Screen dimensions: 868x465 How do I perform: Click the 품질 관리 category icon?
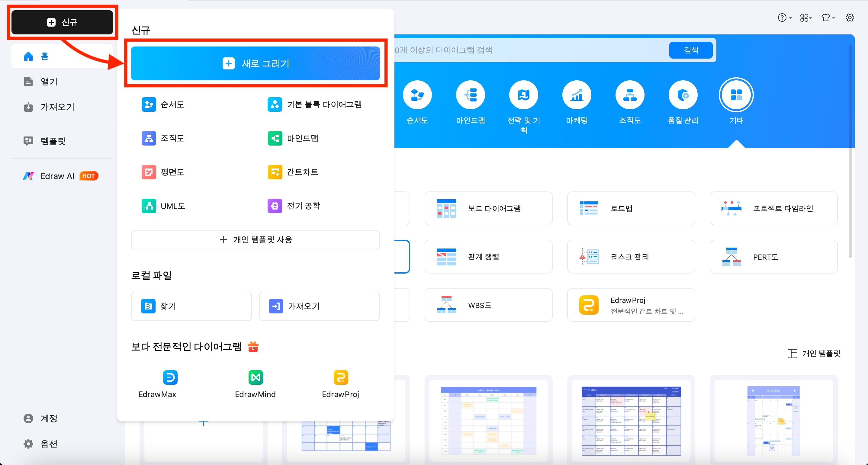pyautogui.click(x=683, y=95)
